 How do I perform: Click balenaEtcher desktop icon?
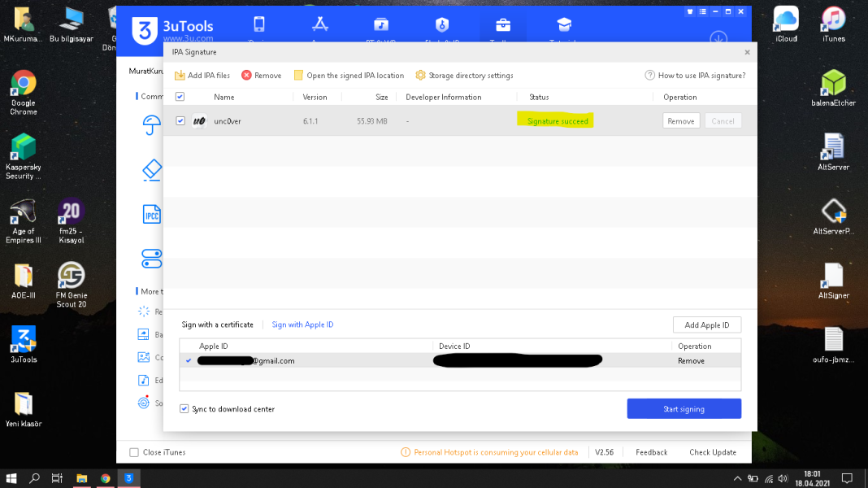coord(833,83)
